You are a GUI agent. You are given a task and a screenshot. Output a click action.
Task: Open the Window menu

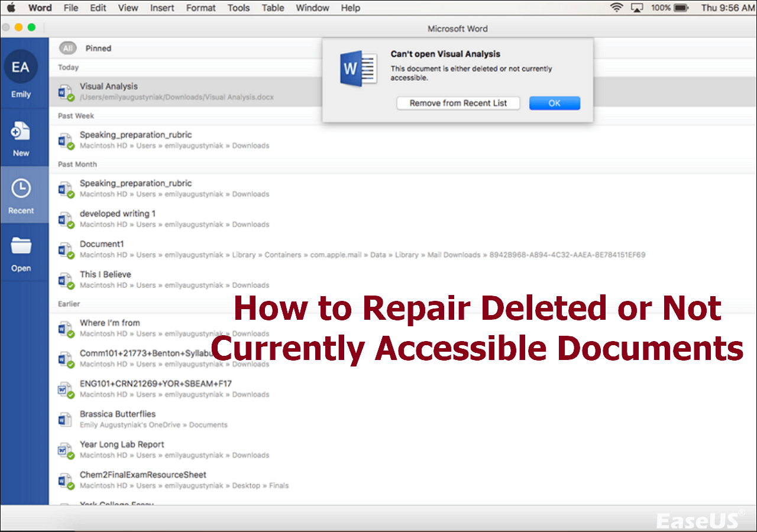312,8
